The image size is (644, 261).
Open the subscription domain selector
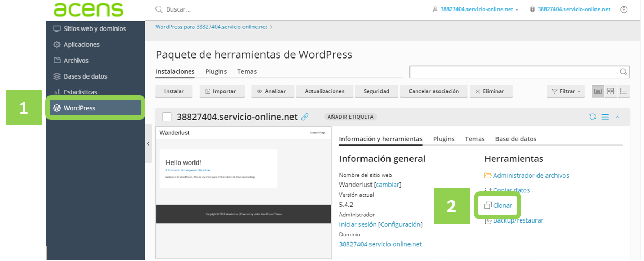pos(570,9)
